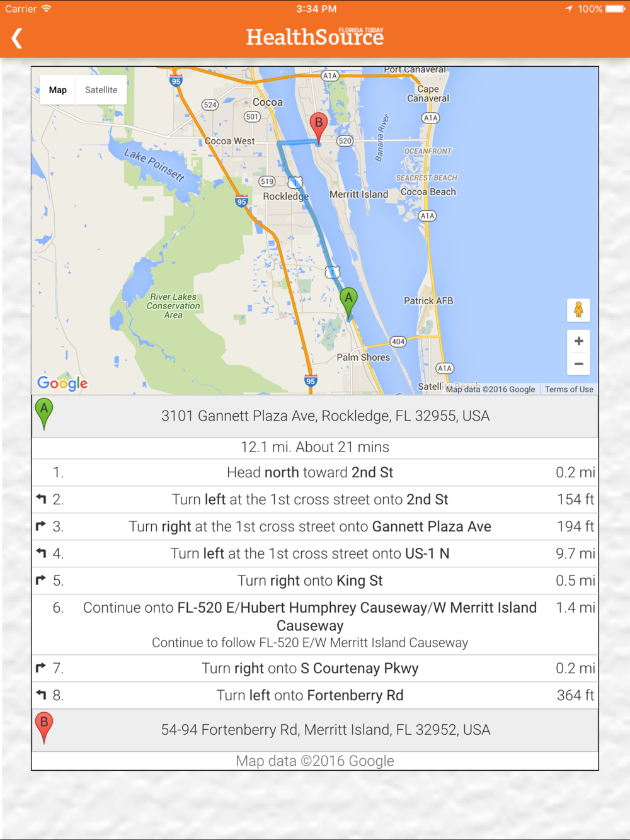Click the 519 route marker

(267, 181)
